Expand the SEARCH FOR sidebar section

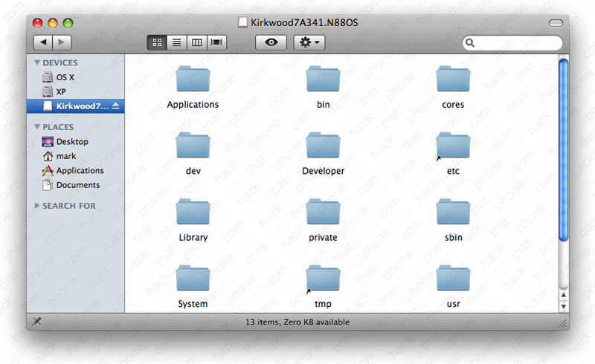[x=37, y=206]
